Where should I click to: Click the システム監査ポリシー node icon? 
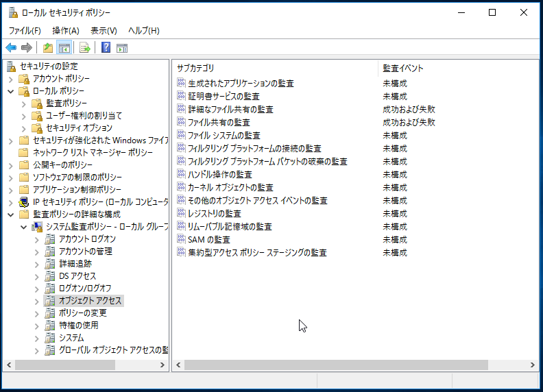point(37,227)
